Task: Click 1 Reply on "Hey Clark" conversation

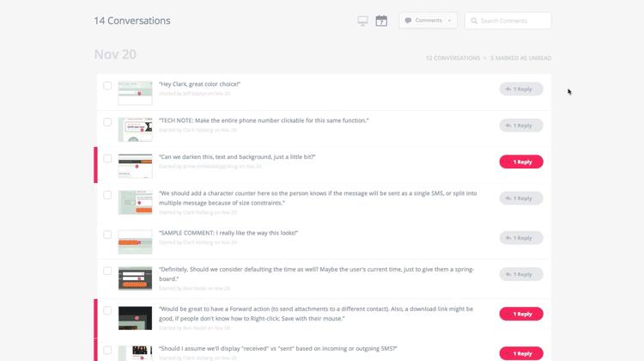Action: click(x=521, y=89)
